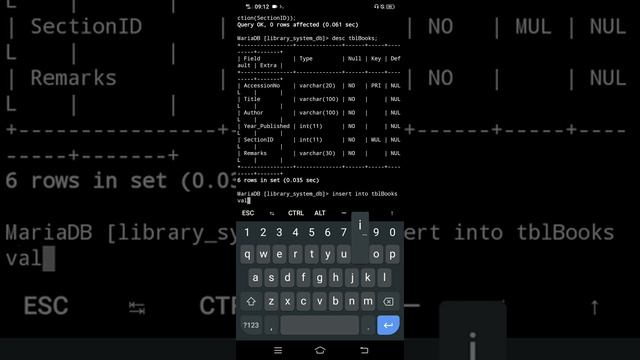Tap the period key
The height and width of the screenshot is (360, 640).
[x=368, y=325]
